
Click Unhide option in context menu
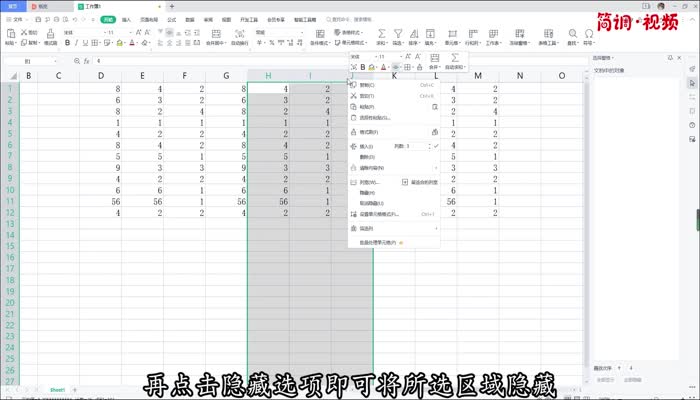(x=368, y=203)
